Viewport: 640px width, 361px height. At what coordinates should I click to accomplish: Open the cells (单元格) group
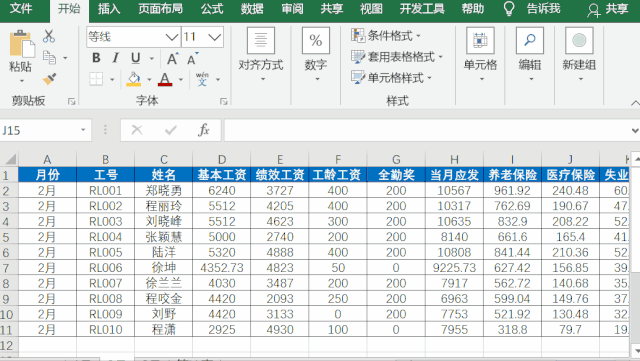tap(480, 54)
